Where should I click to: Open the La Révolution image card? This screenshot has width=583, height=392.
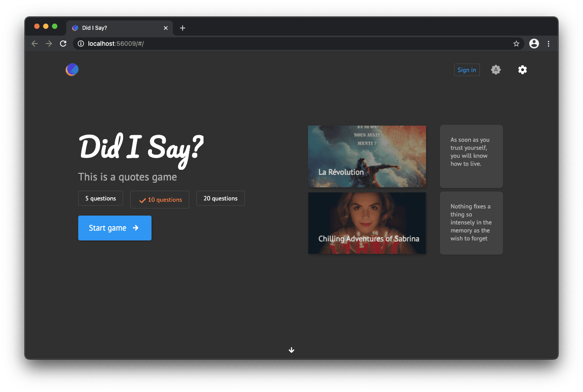[x=367, y=156]
